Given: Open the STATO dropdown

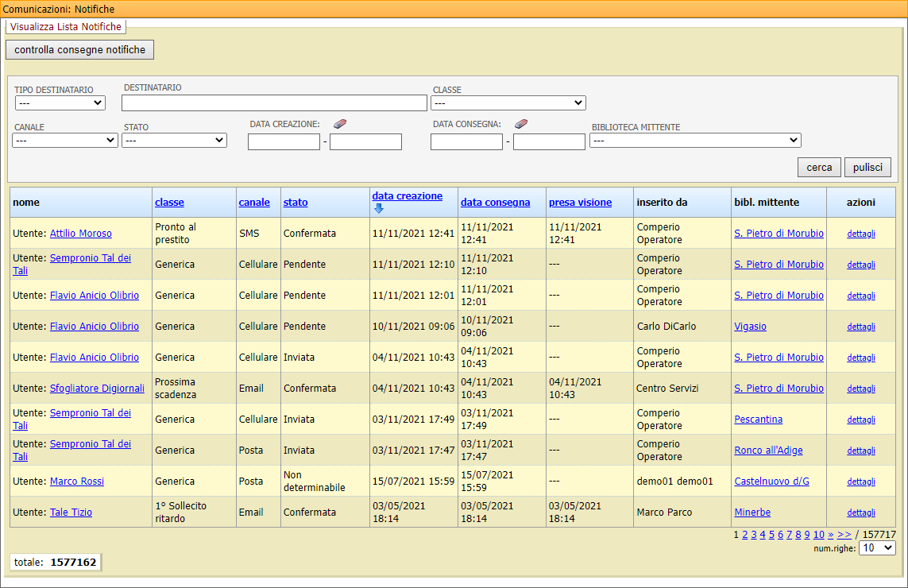Looking at the screenshot, I should pos(172,141).
